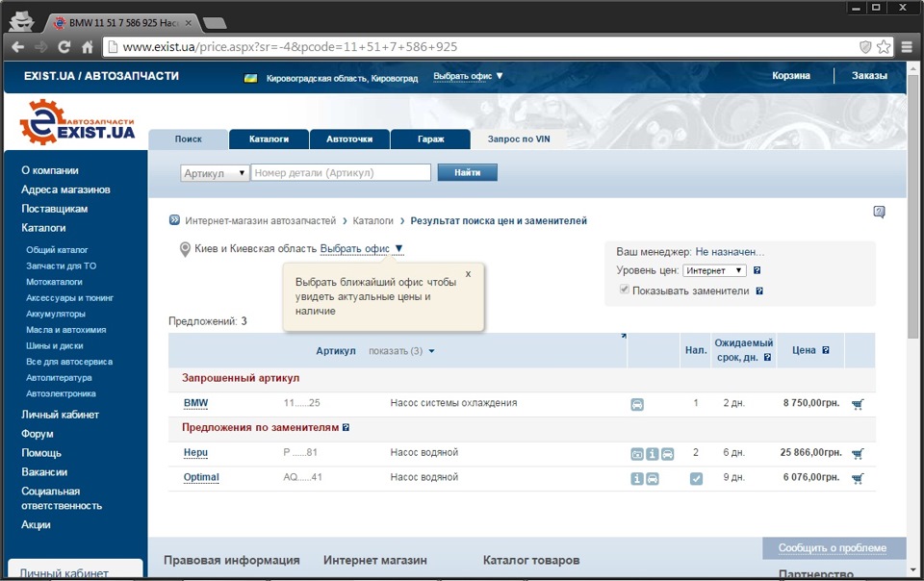Open the Chrome menu icon

click(907, 46)
